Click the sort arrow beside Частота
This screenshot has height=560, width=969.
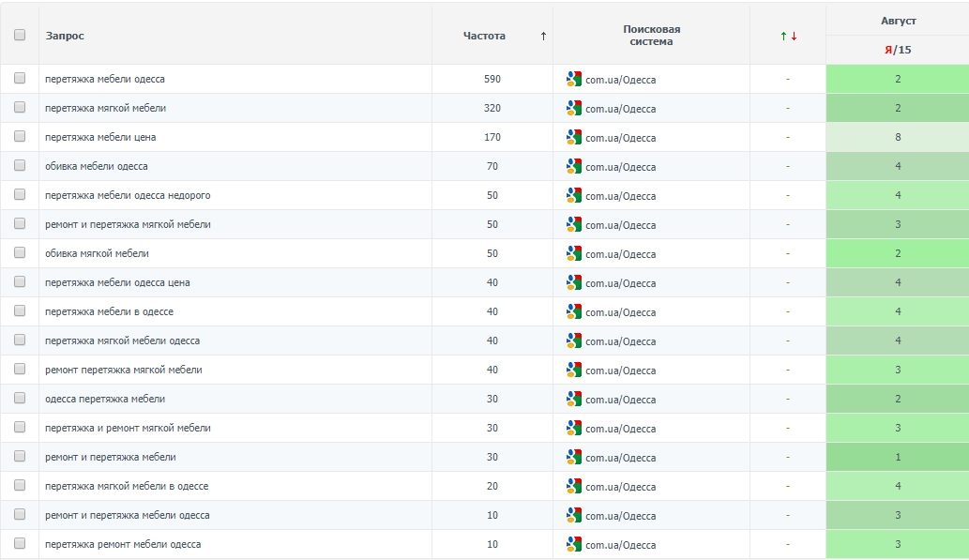[543, 37]
